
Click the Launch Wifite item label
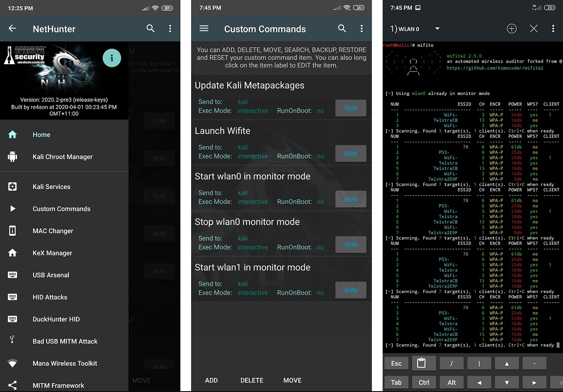pyautogui.click(x=222, y=131)
